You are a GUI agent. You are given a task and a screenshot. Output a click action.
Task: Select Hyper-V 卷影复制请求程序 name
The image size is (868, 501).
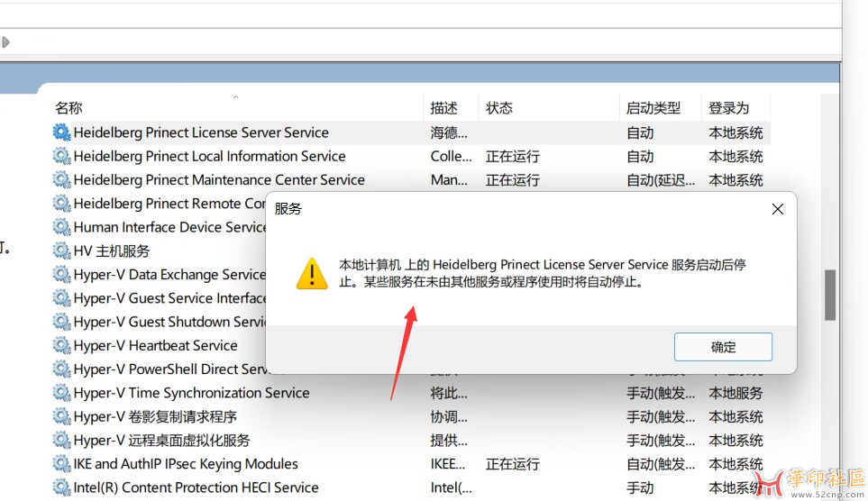coord(155,416)
